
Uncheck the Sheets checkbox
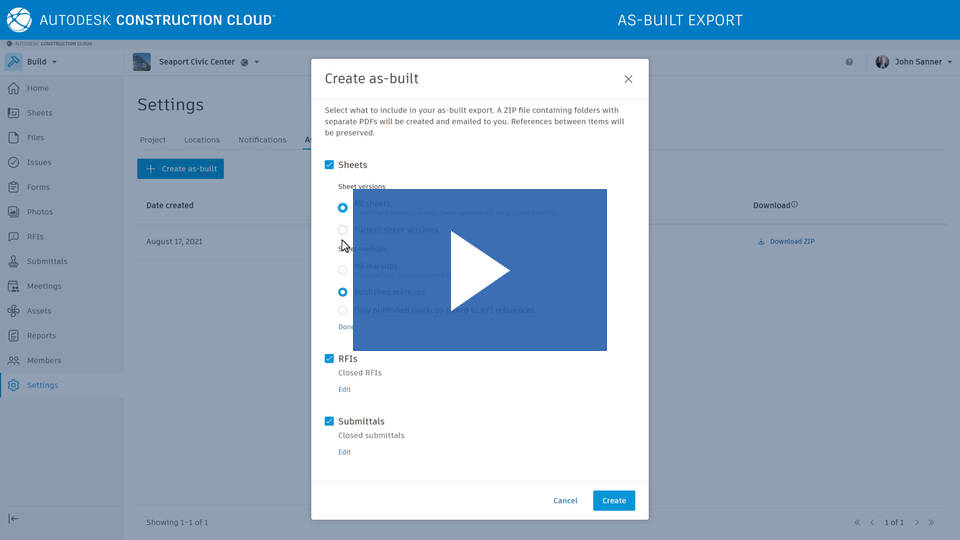329,165
